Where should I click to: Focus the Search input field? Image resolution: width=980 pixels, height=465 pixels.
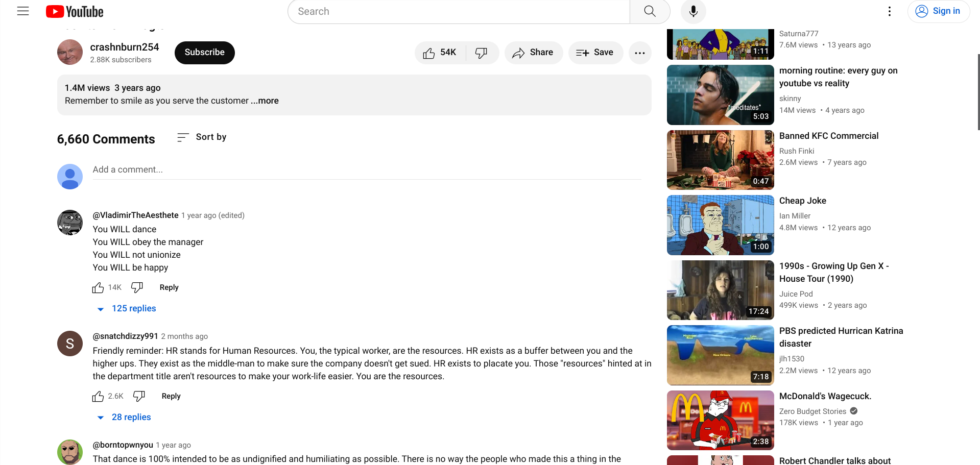point(459,11)
